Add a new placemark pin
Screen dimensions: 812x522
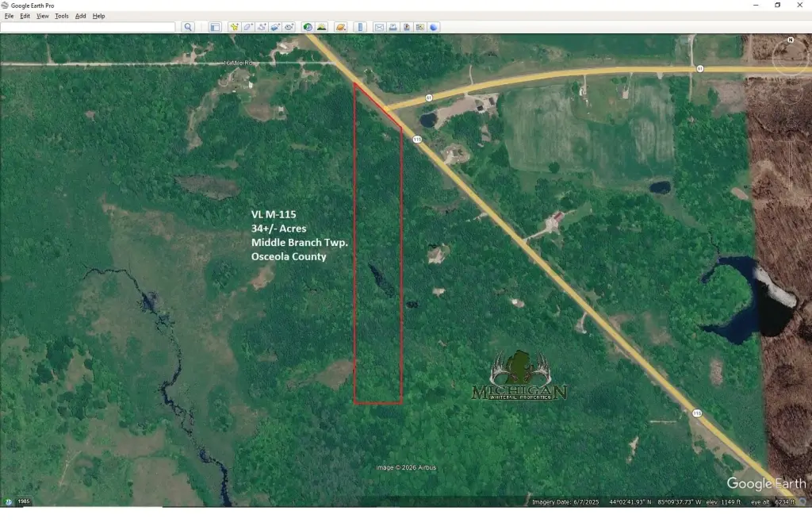(x=234, y=27)
